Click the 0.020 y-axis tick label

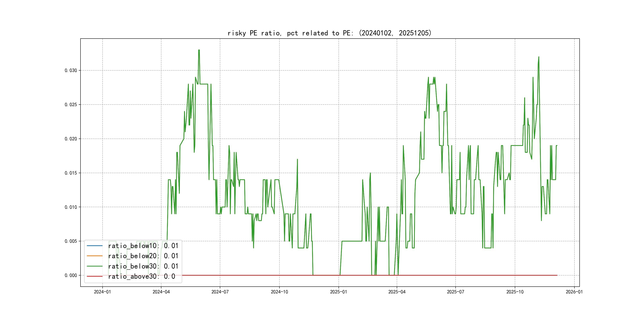71,139
